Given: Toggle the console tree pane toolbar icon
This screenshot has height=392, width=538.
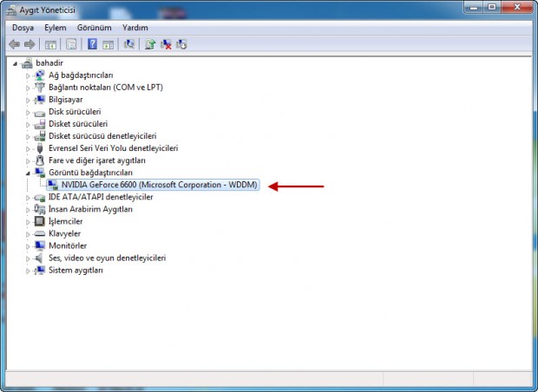Looking at the screenshot, I should 50,44.
